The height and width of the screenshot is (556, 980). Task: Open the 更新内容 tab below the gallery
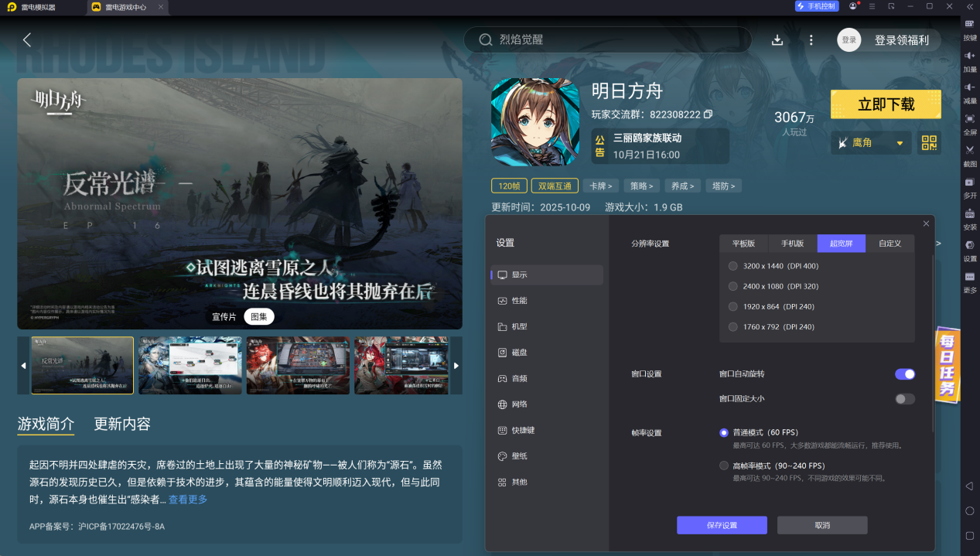click(123, 424)
